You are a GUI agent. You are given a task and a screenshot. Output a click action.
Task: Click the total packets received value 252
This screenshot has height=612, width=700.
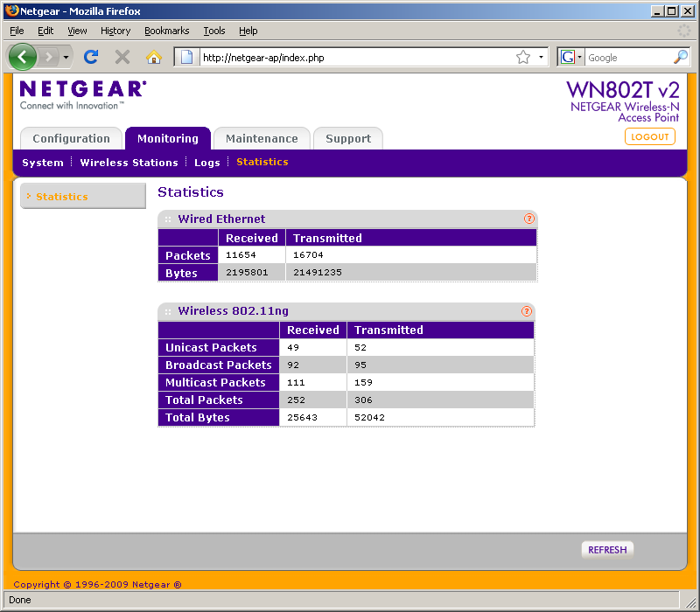point(296,400)
